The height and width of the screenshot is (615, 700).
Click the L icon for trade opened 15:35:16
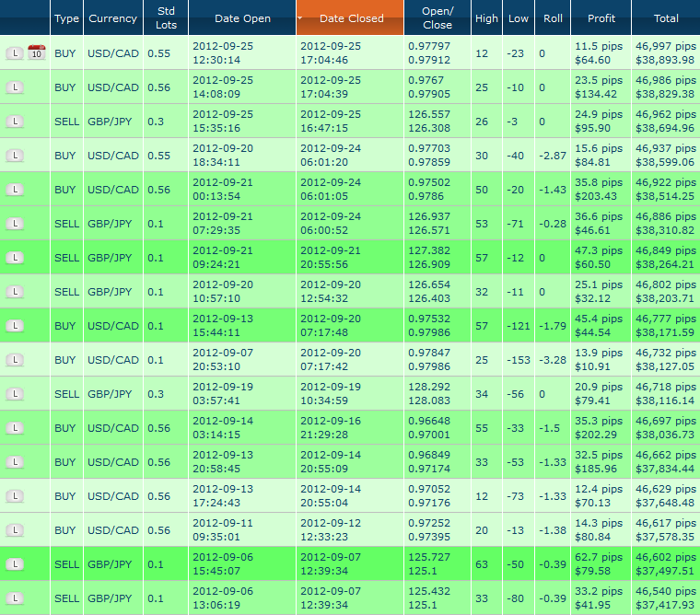pyautogui.click(x=15, y=122)
